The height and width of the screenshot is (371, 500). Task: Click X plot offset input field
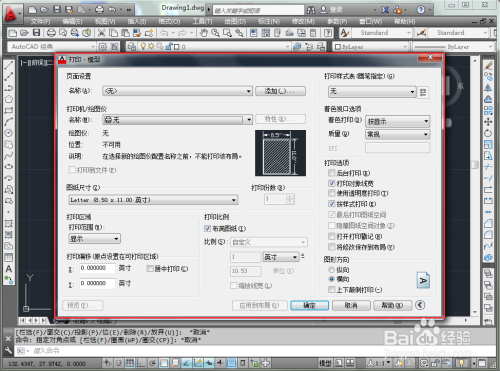pos(97,268)
